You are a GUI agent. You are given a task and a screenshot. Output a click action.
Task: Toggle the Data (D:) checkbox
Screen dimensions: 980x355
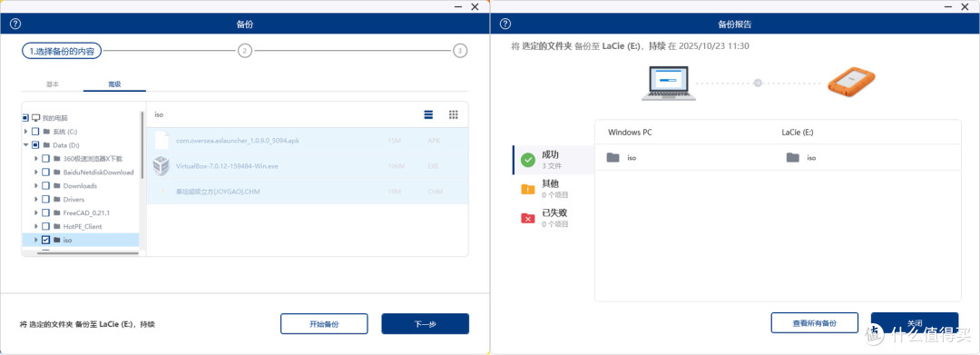point(35,145)
